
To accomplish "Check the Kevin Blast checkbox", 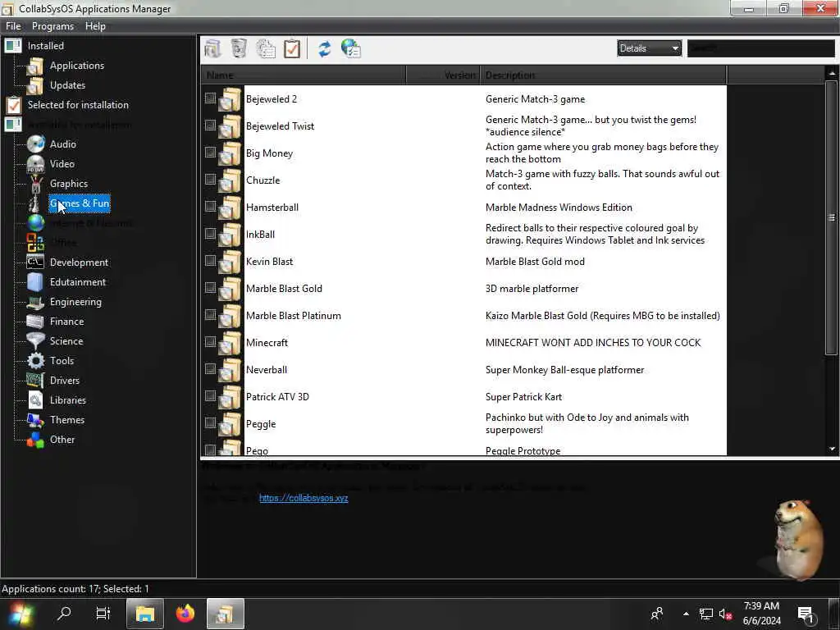I will pyautogui.click(x=211, y=260).
